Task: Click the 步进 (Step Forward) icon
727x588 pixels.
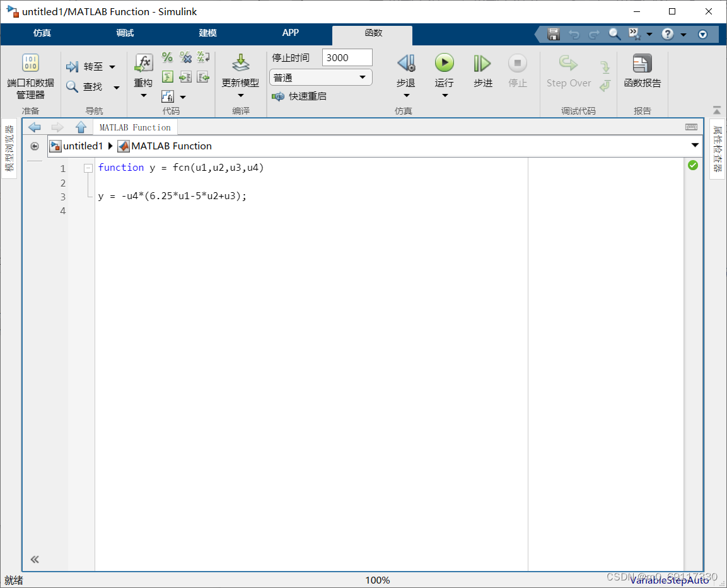Action: (482, 63)
